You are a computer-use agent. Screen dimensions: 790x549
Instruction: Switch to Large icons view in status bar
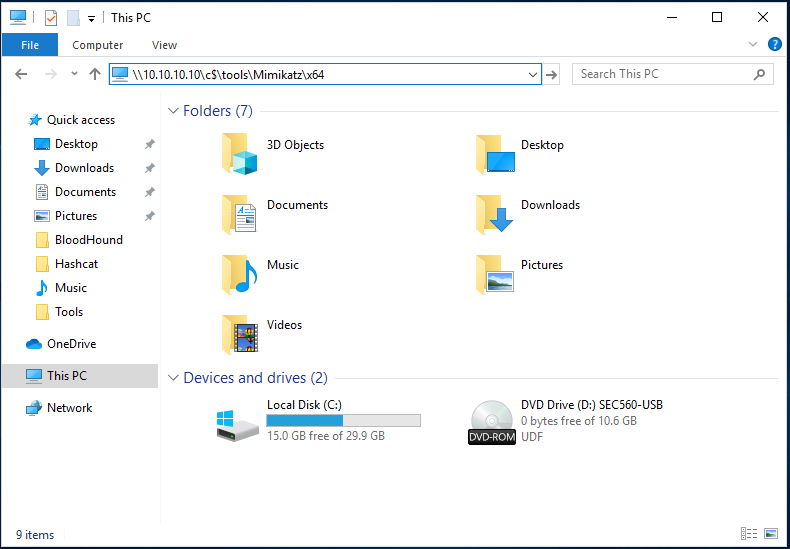point(771,533)
